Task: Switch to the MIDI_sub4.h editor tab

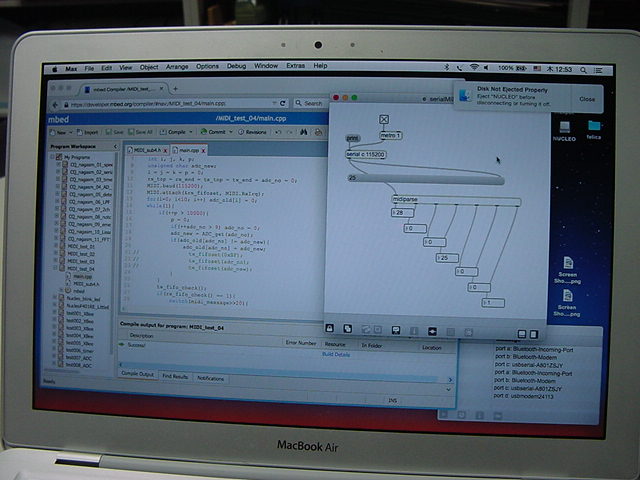Action: click(147, 150)
